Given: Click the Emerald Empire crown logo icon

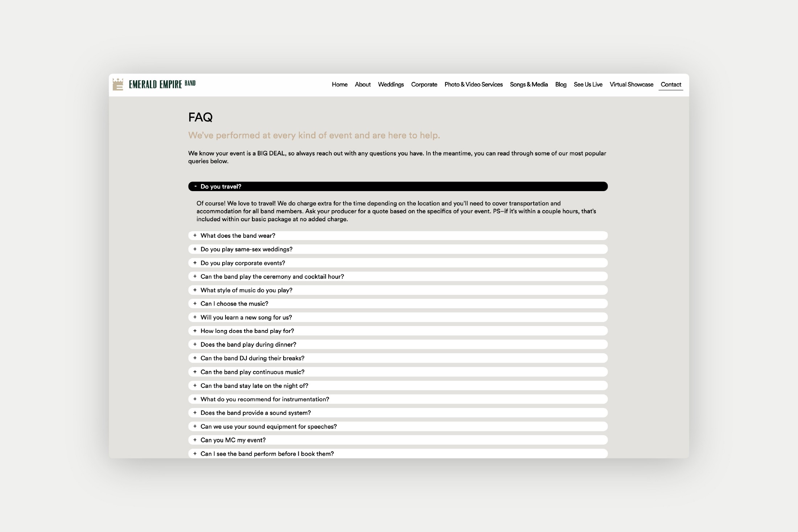Looking at the screenshot, I should click(118, 84).
